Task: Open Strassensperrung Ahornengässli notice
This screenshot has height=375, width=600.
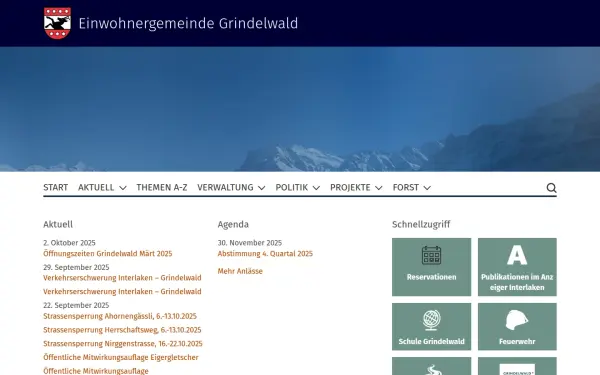Action: coord(120,316)
